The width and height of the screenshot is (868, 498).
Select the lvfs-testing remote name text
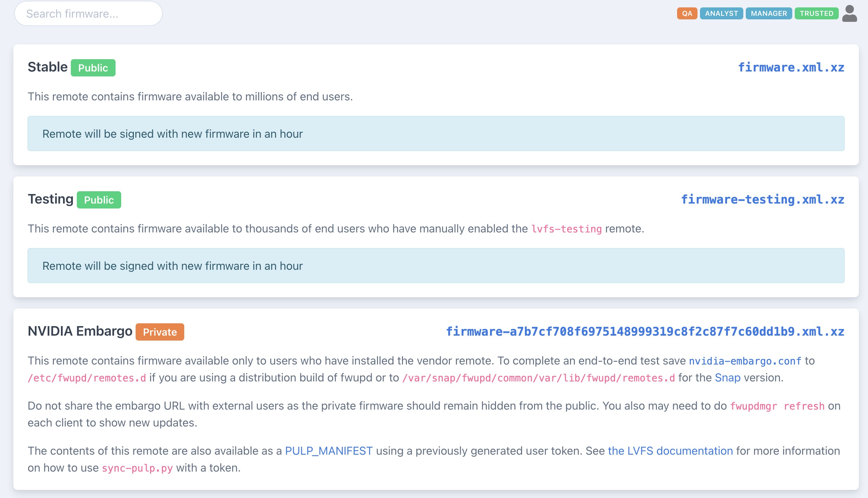pos(566,228)
